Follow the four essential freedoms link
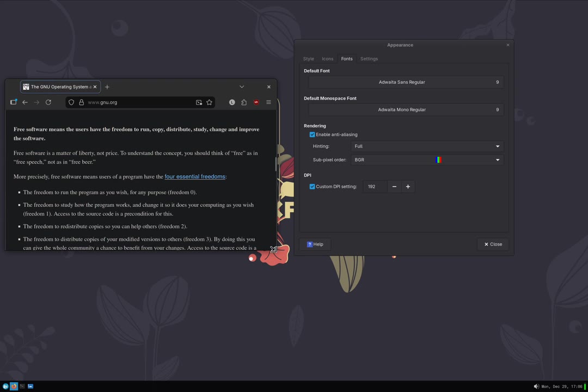 tap(195, 176)
